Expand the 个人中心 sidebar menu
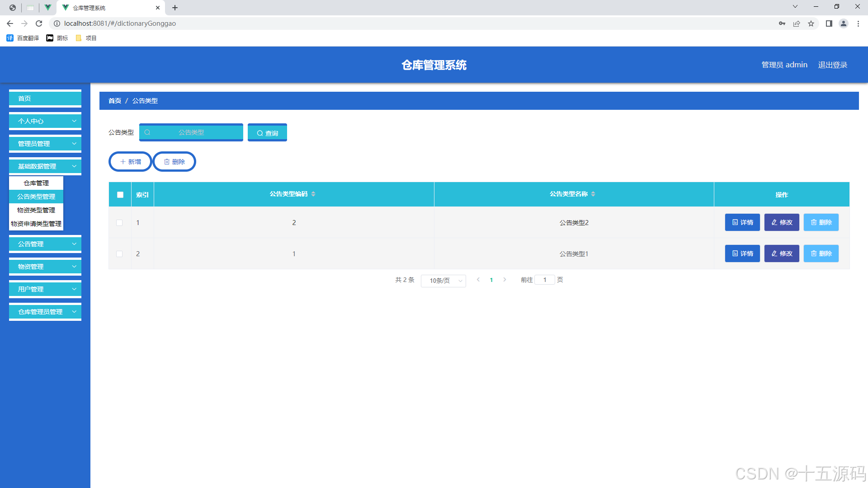 coord(45,121)
